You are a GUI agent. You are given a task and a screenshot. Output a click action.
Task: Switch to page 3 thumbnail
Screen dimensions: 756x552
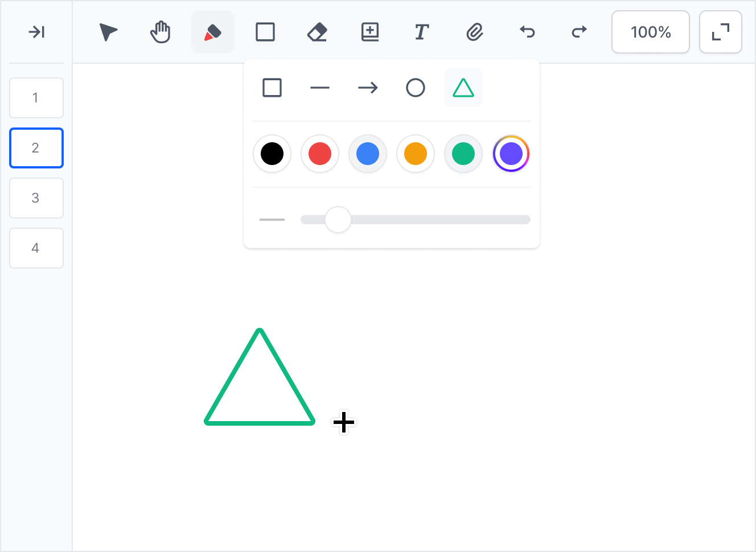pos(36,198)
